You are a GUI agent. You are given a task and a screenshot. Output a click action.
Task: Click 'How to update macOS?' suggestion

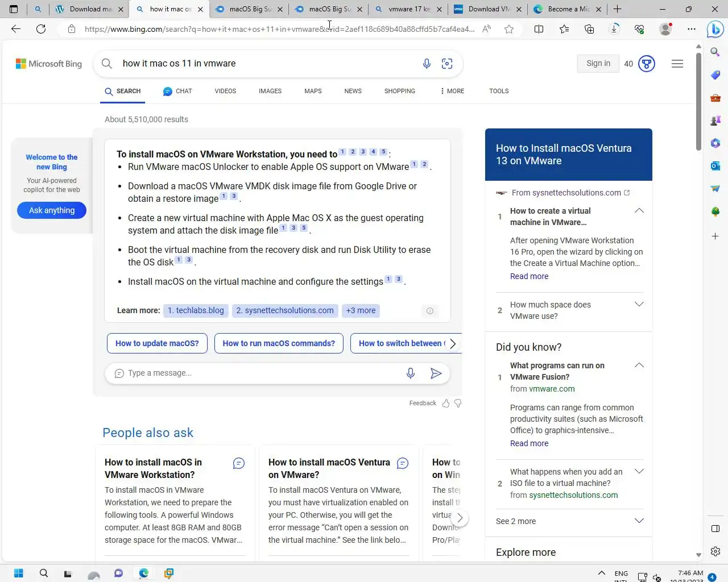point(157,343)
